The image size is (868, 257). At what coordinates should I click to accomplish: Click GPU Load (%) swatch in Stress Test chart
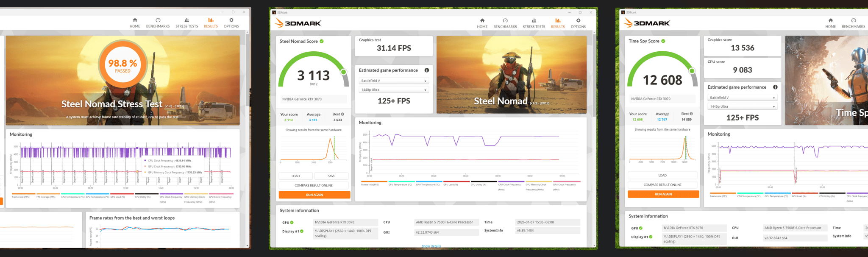(x=122, y=193)
